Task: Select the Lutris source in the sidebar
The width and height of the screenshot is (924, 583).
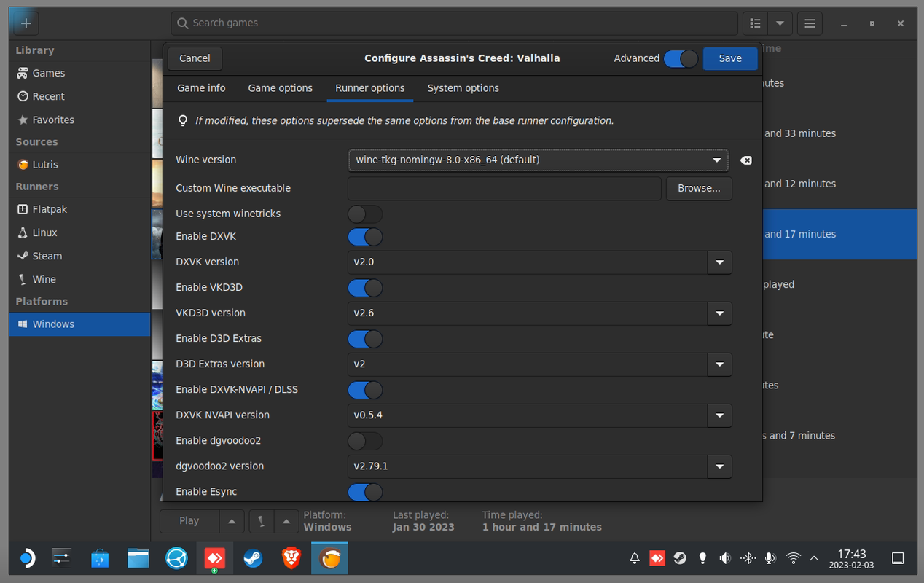Action: click(x=79, y=165)
